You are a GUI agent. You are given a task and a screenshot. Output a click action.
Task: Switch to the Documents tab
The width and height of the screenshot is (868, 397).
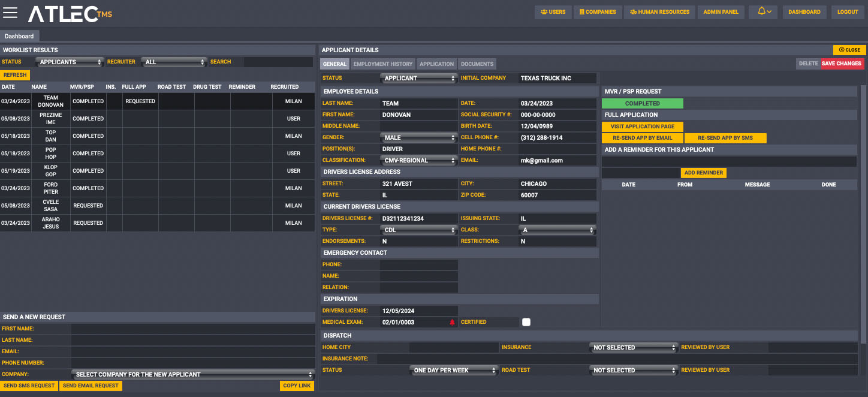point(477,64)
